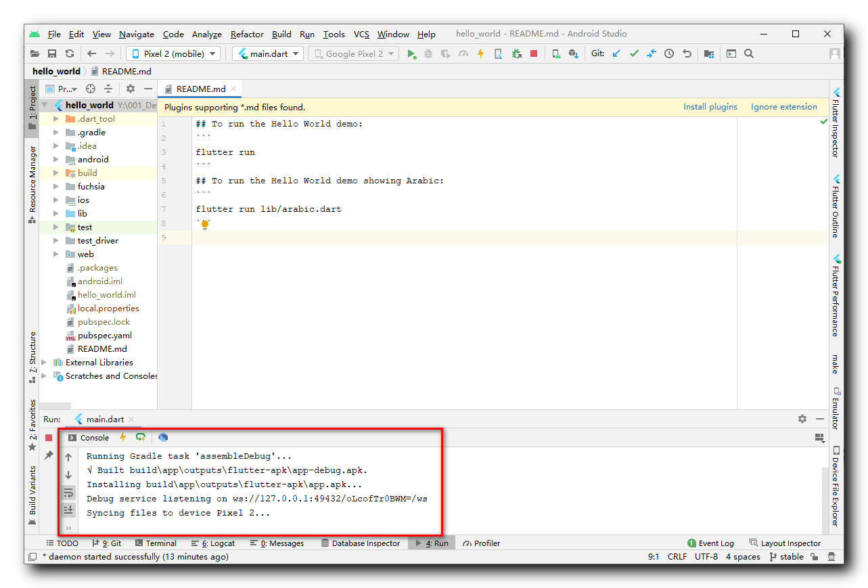Toggle the read-only lock icon in status bar
The width and height of the screenshot is (868, 588).
[814, 557]
